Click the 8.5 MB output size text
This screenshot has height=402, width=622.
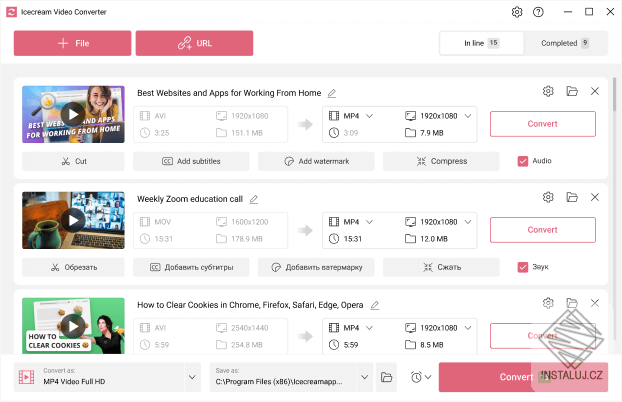coord(432,345)
